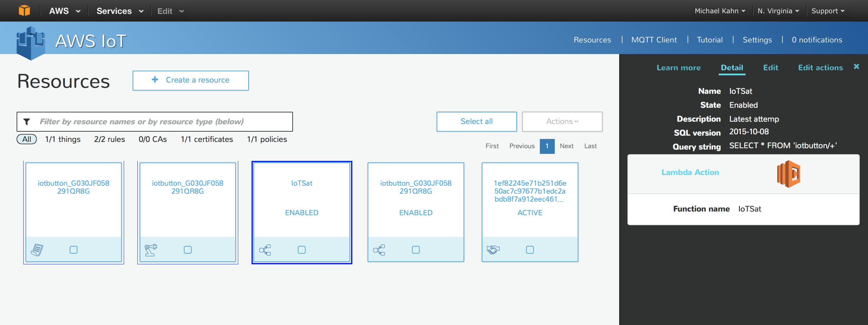Click the robot arm thing icon
Image resolution: width=868 pixels, height=325 pixels.
coord(151,250)
